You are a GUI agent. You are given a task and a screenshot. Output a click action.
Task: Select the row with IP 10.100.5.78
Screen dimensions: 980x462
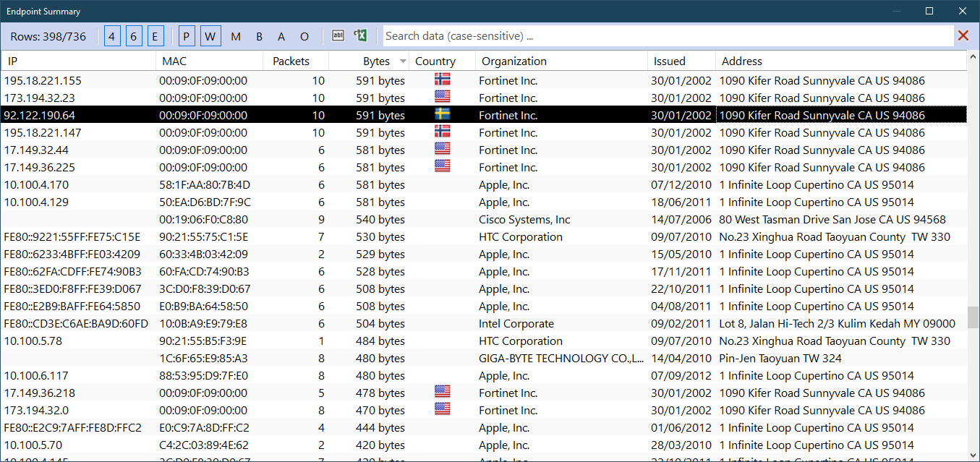tap(33, 341)
